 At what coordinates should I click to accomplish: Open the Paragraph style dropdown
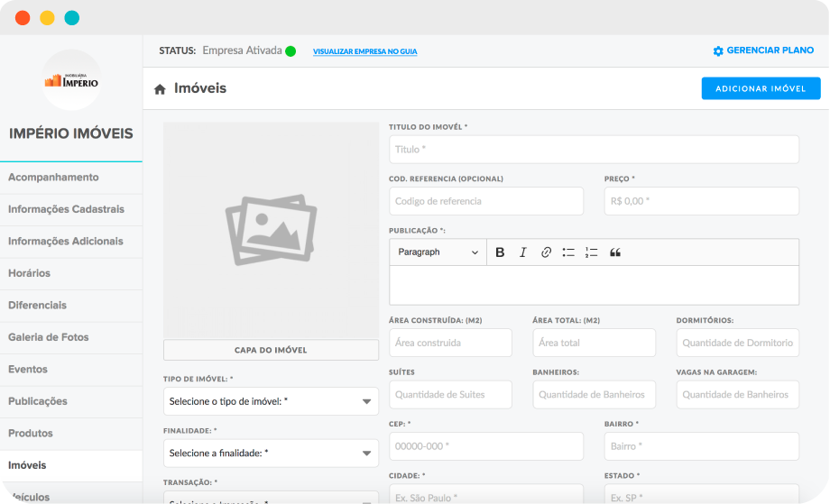coord(438,252)
